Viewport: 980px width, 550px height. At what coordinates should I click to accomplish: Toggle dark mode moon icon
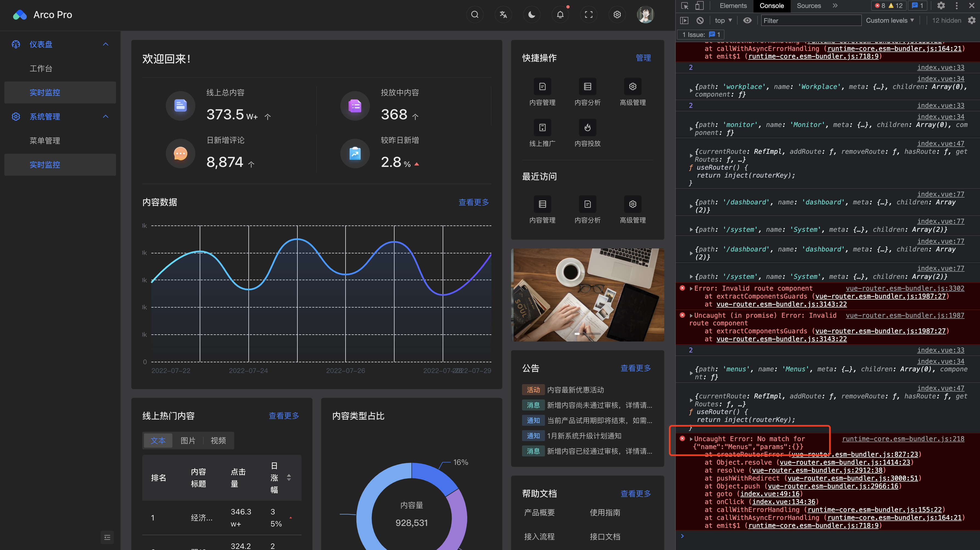tap(532, 15)
